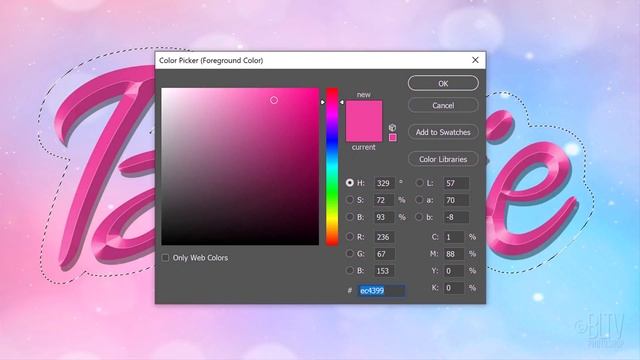Click the Color Picker title bar text
This screenshot has width=640, height=360.
point(211,60)
